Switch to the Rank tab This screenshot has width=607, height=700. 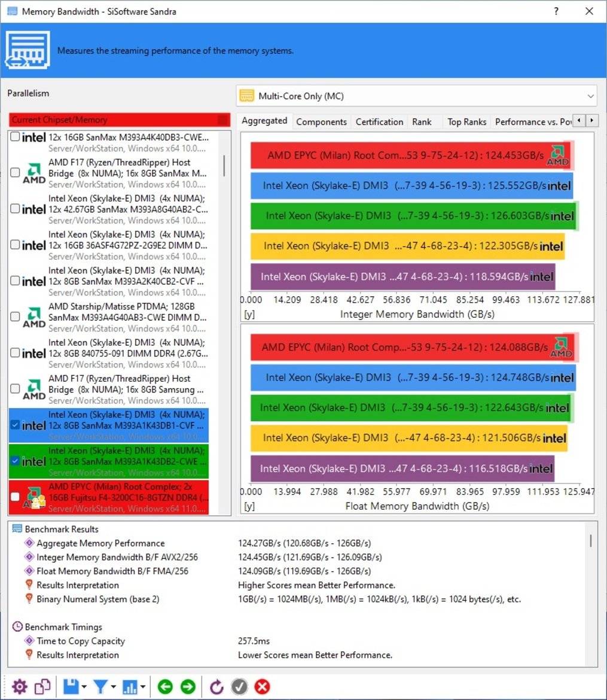point(422,122)
